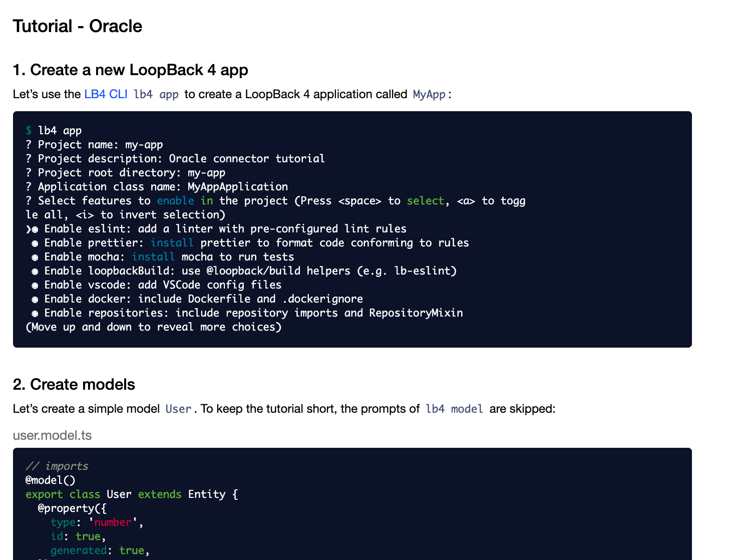Click the 'Enable eslint' option line
Image resolution: width=730 pixels, height=560 pixels.
click(x=216, y=229)
